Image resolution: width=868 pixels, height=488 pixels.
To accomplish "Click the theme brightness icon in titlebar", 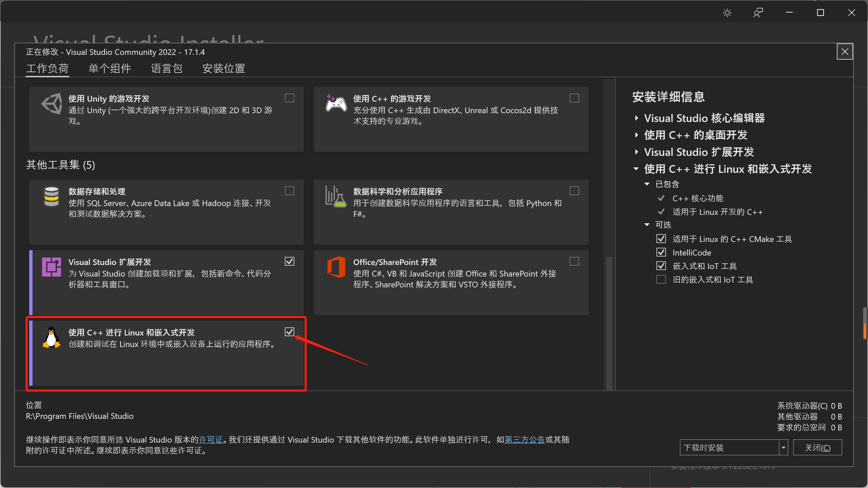I will point(727,13).
